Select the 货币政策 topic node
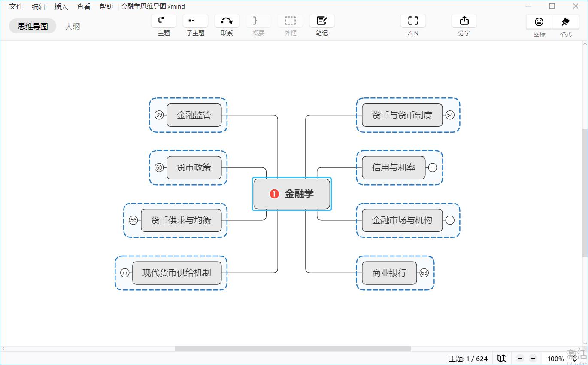Screen dimensions: 588x365 pyautogui.click(x=194, y=167)
